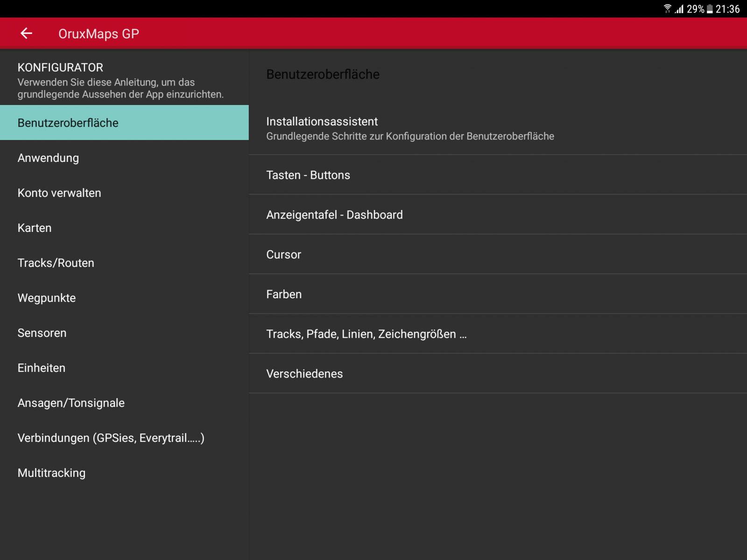Select the Karten category
Image resolution: width=747 pixels, height=560 pixels.
click(x=124, y=228)
